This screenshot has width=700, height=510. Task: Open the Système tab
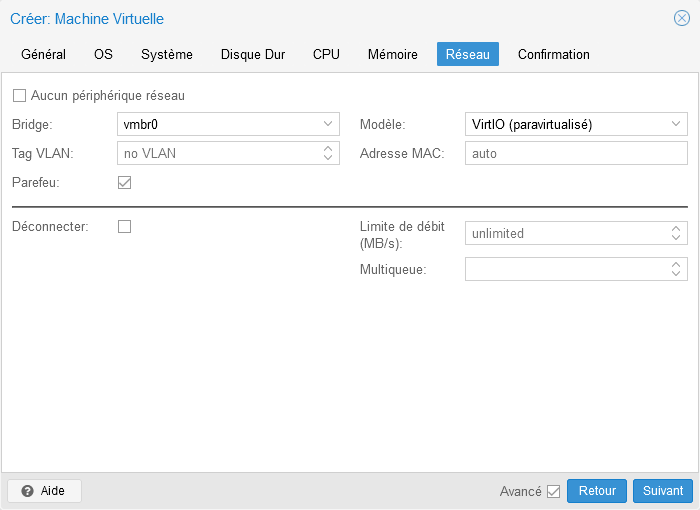coord(167,54)
